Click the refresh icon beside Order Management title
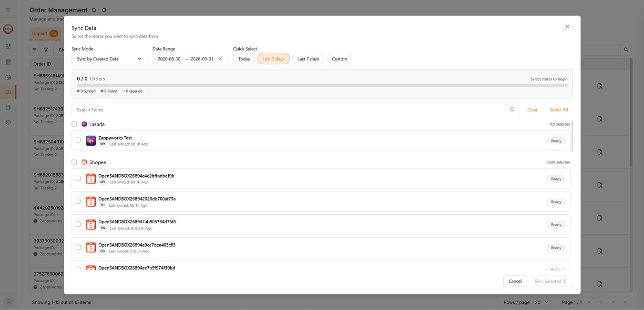Image resolution: width=644 pixels, height=310 pixels. (104, 10)
